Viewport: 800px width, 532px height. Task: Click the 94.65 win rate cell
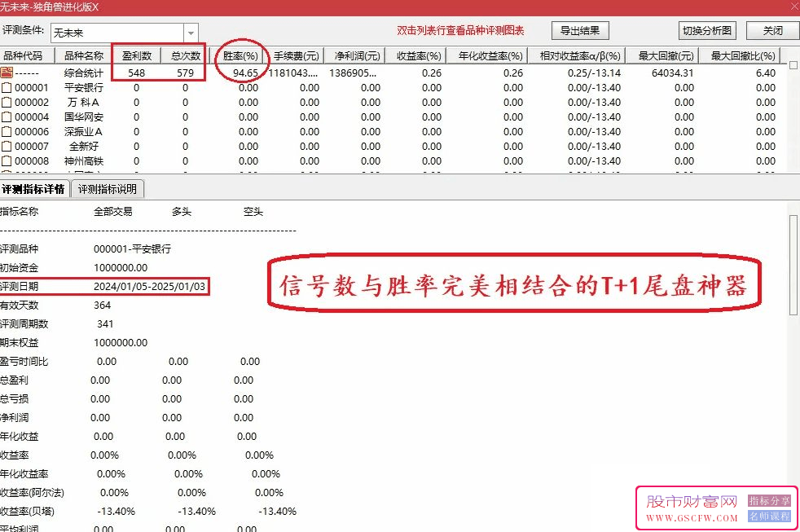click(x=245, y=73)
